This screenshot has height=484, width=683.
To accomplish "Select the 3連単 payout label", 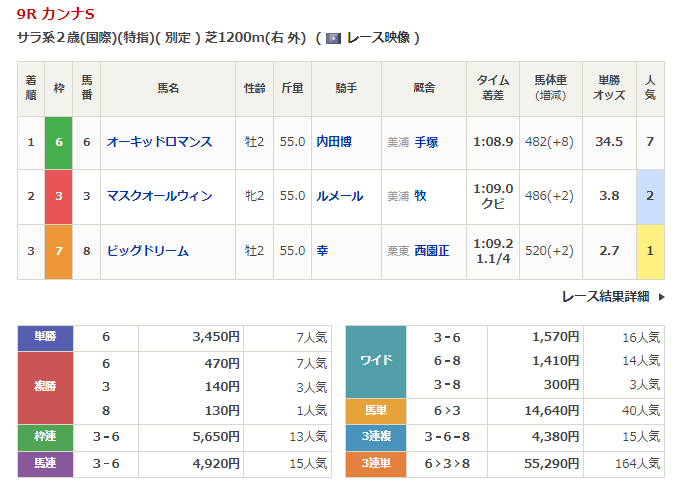I will point(376,462).
